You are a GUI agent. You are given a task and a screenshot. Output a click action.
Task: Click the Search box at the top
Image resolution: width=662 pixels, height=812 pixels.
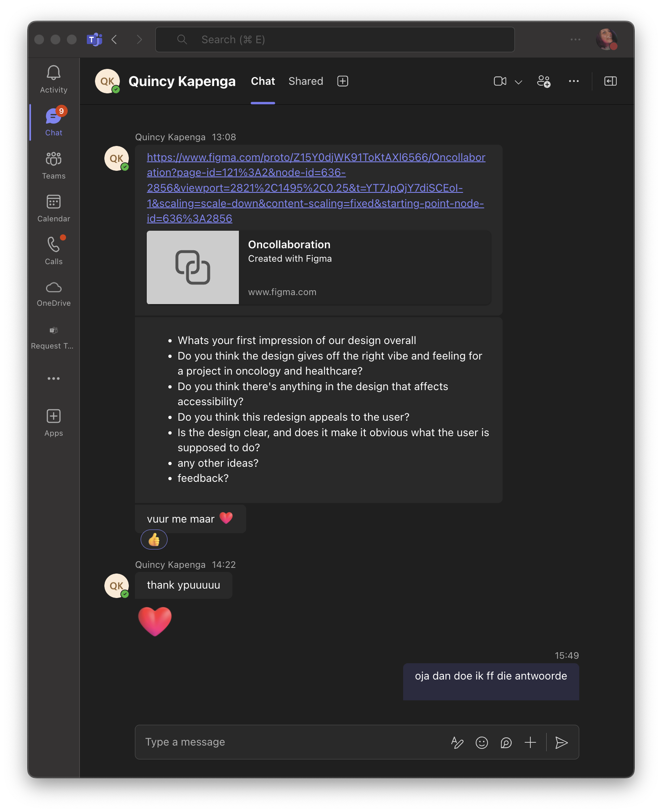point(335,40)
